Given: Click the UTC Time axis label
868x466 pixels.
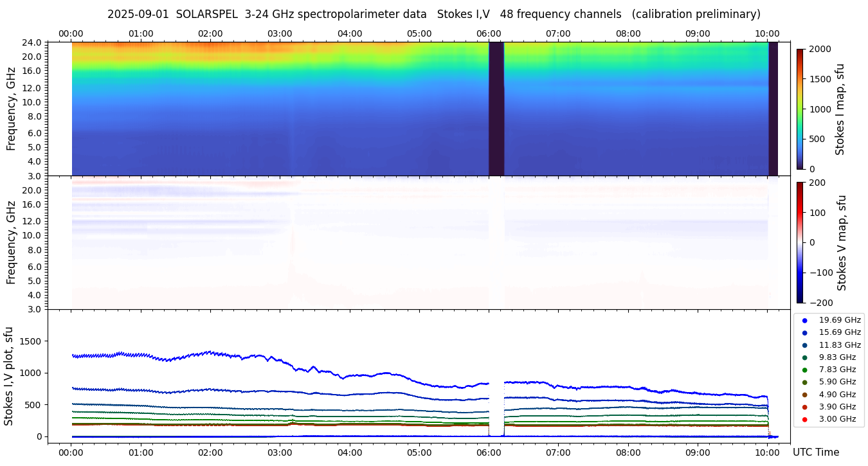Looking at the screenshot, I should (815, 452).
